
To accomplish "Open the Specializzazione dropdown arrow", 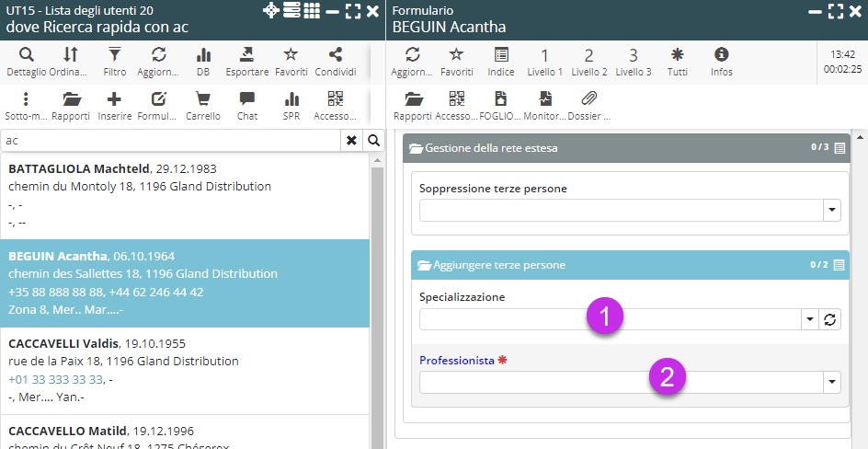I will 810,319.
